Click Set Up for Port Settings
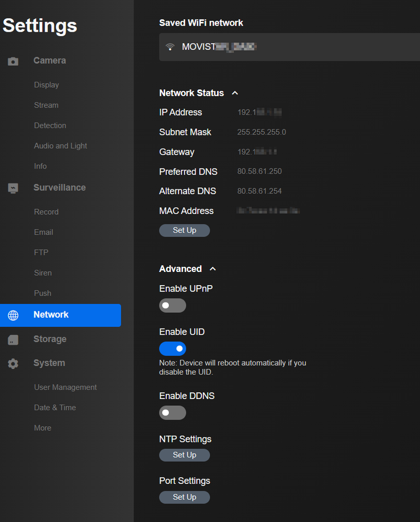 (184, 497)
